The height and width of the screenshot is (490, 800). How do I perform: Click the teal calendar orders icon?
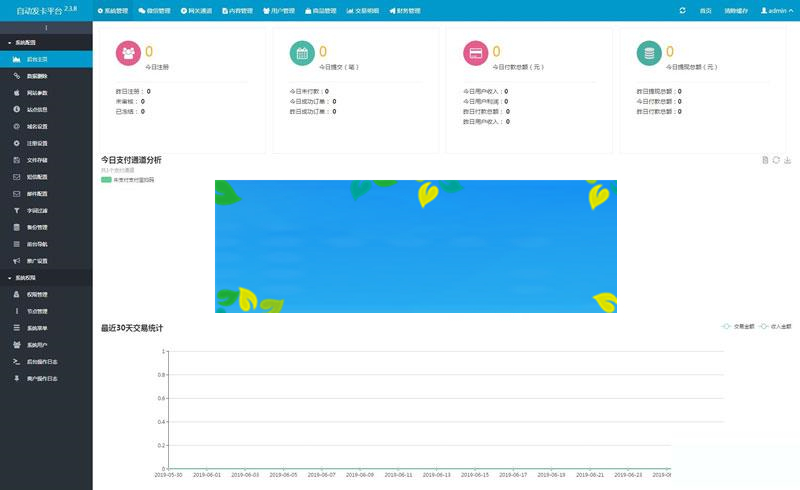pyautogui.click(x=302, y=54)
